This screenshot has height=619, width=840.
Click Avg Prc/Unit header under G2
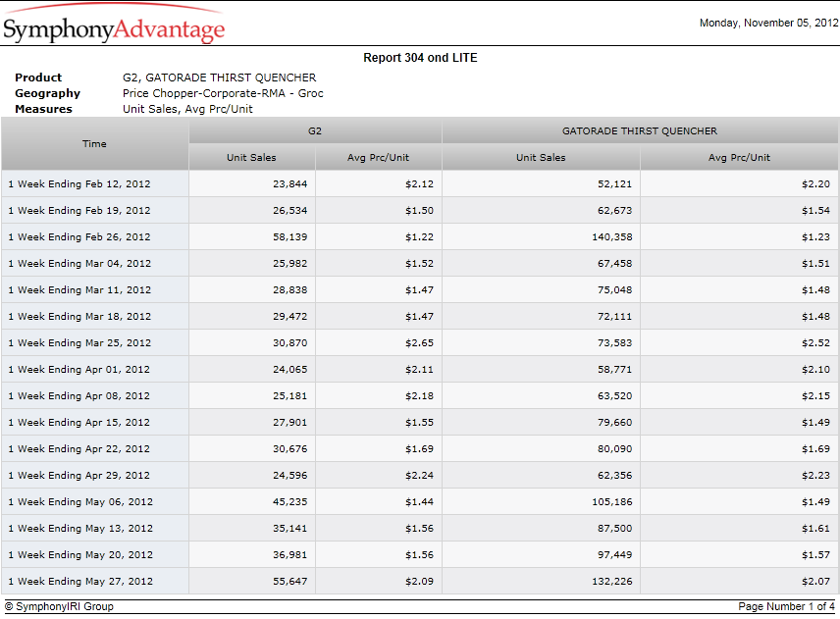pos(378,157)
